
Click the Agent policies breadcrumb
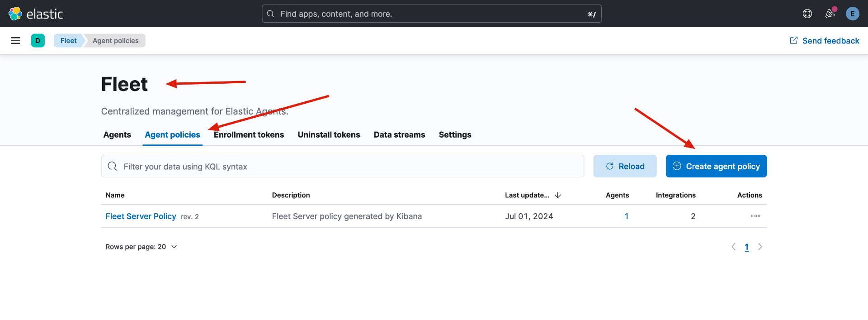[x=115, y=41]
